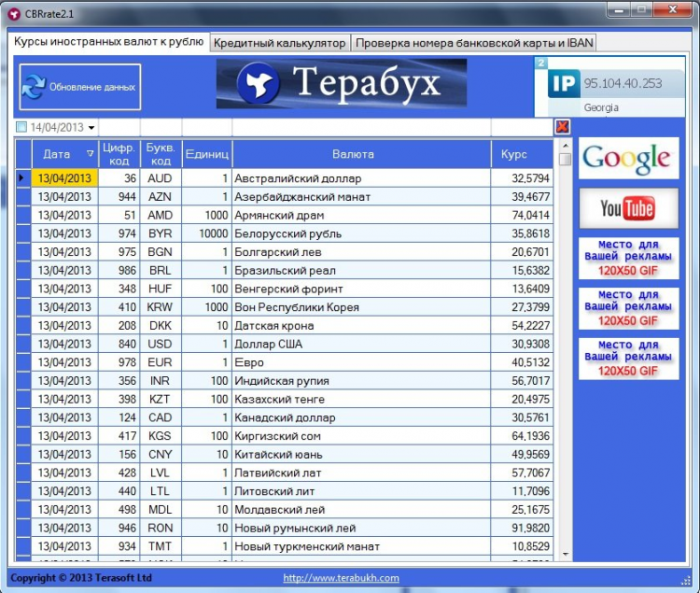700x593 pixels.
Task: Open the YouTube banner
Action: coord(628,208)
